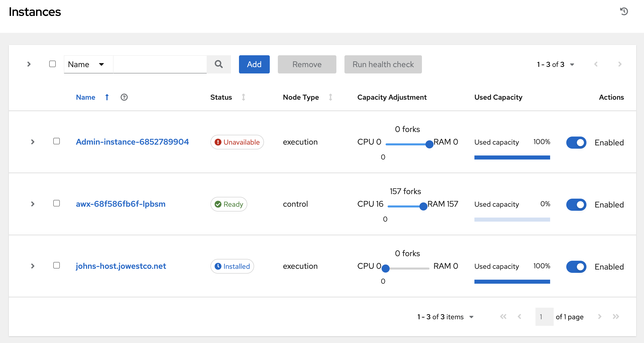Click the Run health check button
Image resolution: width=644 pixels, height=343 pixels.
pyautogui.click(x=383, y=64)
